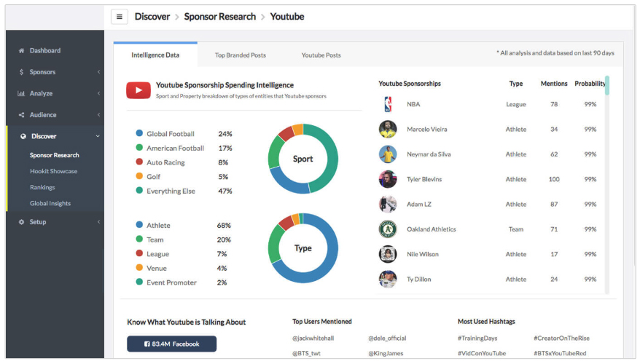Viewport: 640px width, 364px height.
Task: Click Golf orange legend dot
Action: point(139,176)
